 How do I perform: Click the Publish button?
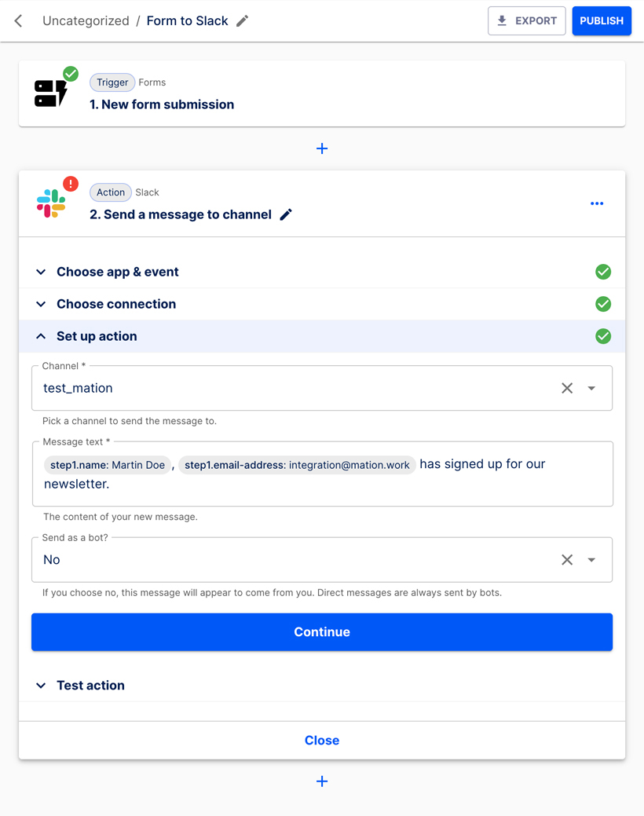(602, 21)
